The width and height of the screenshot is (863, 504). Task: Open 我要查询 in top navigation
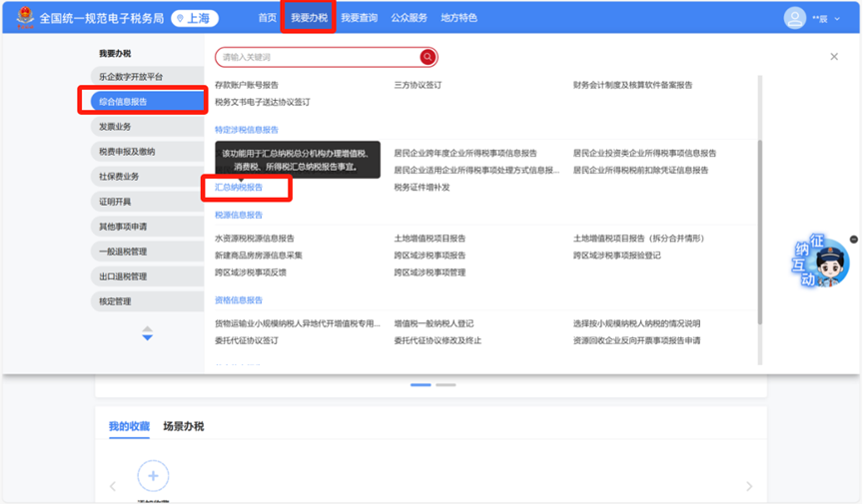[359, 18]
